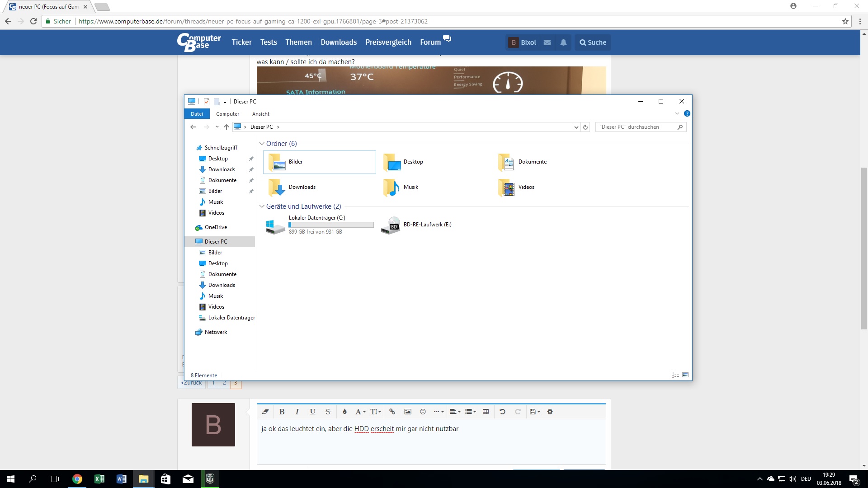
Task: Click the eraser remove formatting icon
Action: pyautogui.click(x=265, y=412)
